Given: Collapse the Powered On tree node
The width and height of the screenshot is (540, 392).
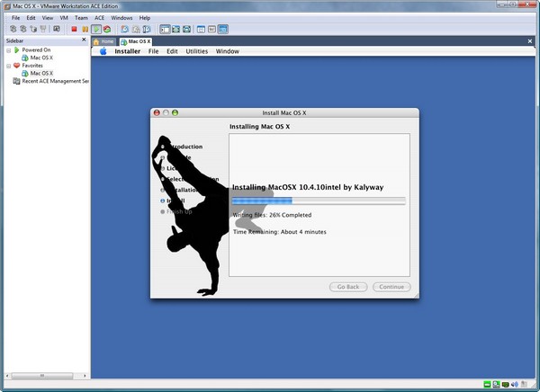Looking at the screenshot, I should tap(9, 50).
